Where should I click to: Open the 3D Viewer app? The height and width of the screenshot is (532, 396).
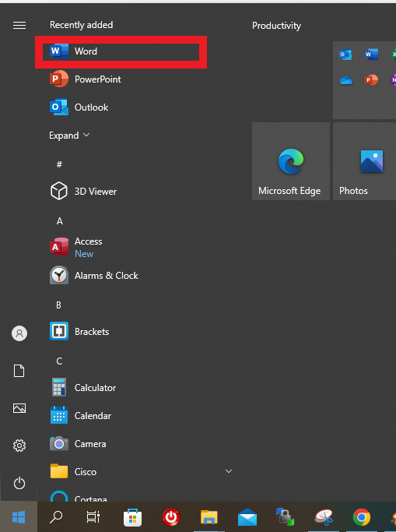tap(83, 192)
